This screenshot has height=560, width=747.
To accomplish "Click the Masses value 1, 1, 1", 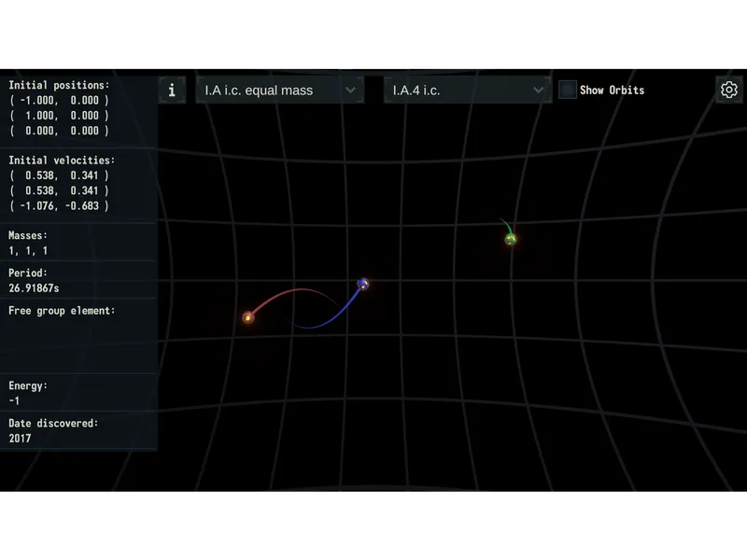I will [28, 250].
